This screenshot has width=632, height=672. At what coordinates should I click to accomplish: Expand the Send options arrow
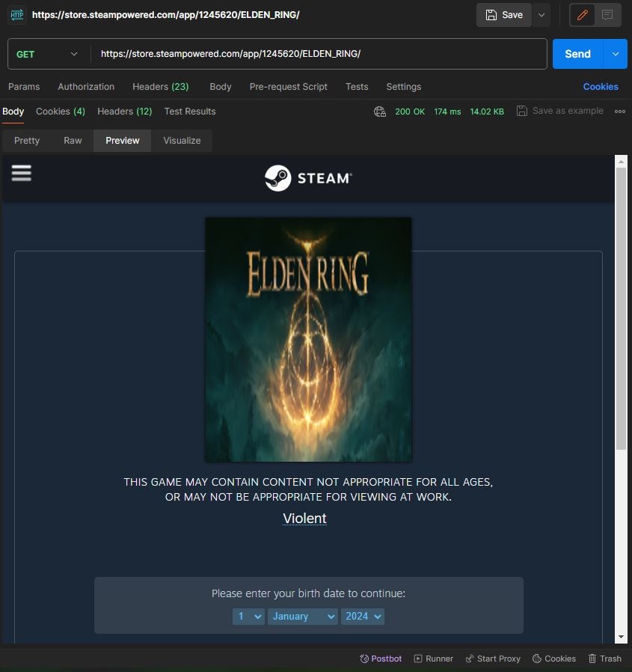coord(616,54)
